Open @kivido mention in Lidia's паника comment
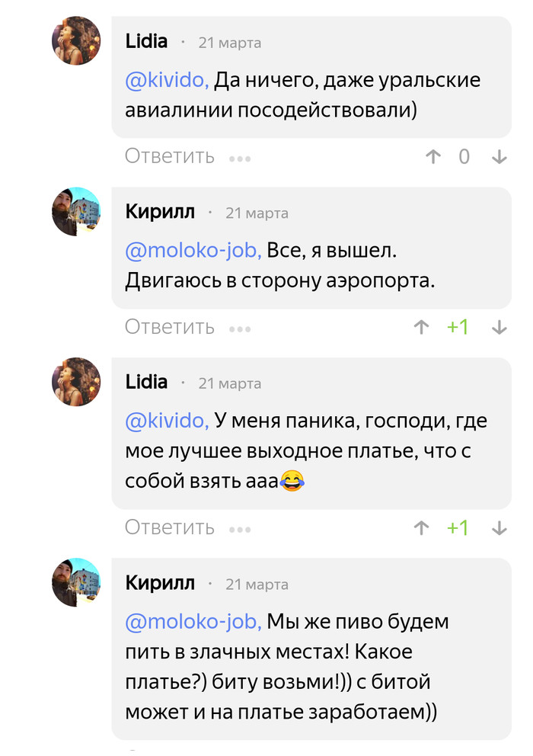This screenshot has height=756, width=533. click(167, 421)
